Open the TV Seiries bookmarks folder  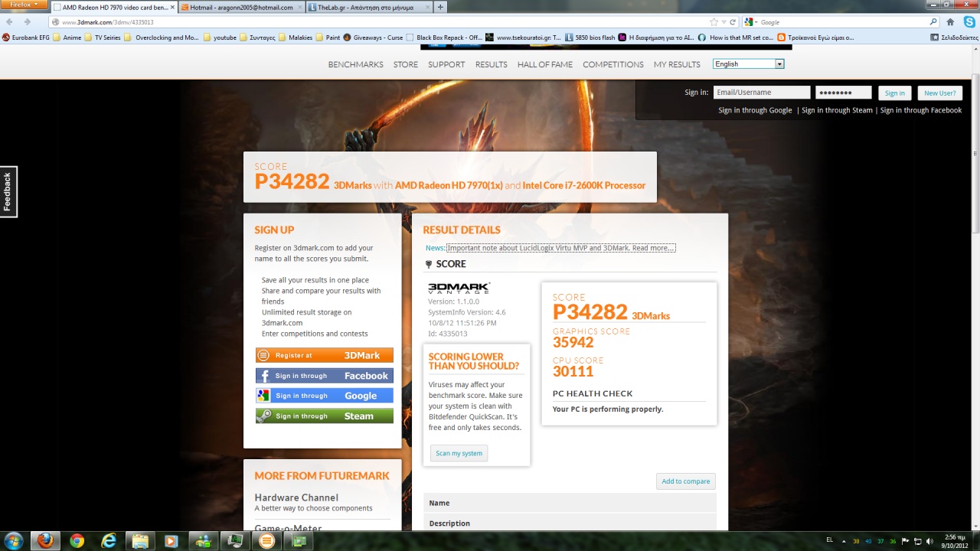[103, 37]
